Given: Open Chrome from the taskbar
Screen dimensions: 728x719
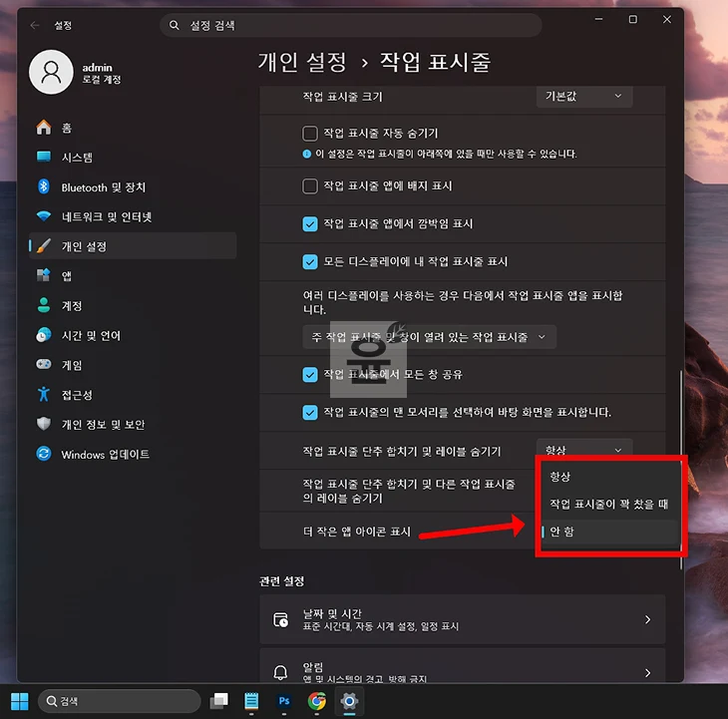Looking at the screenshot, I should point(317,701).
